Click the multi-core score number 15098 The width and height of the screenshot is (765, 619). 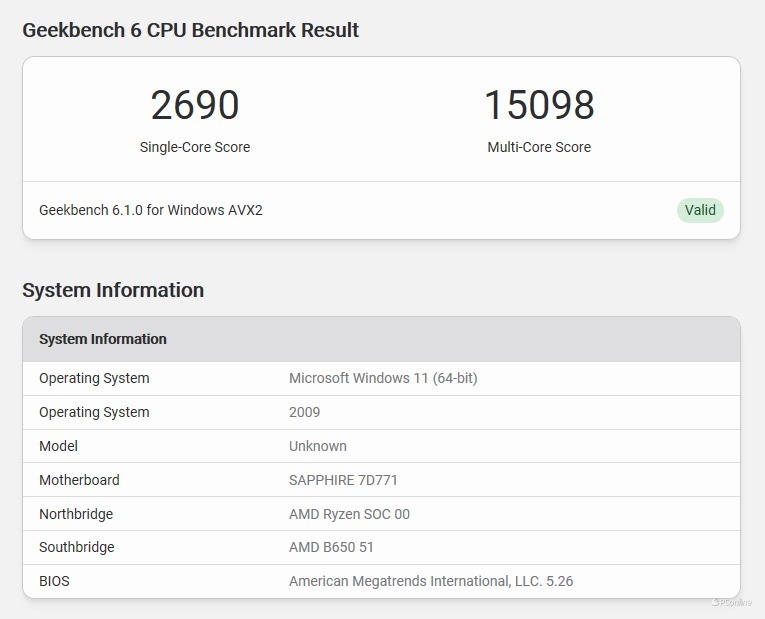[x=539, y=105]
